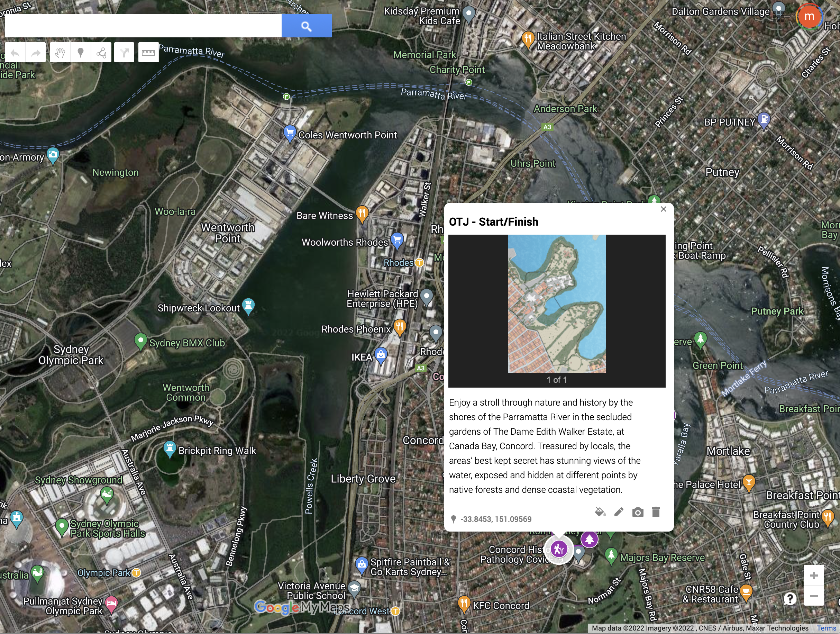This screenshot has height=634, width=840.
Task: Select the Olympic Park train station icon
Action: click(136, 572)
